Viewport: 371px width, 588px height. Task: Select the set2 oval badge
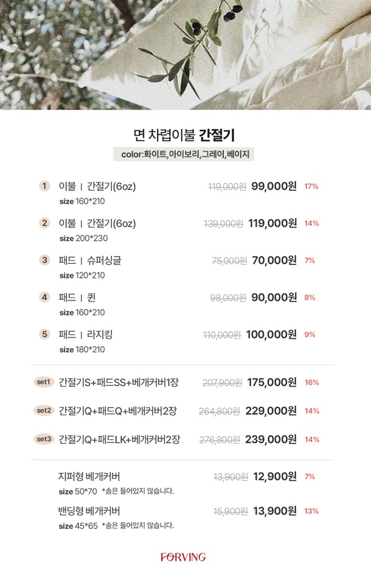[44, 410]
